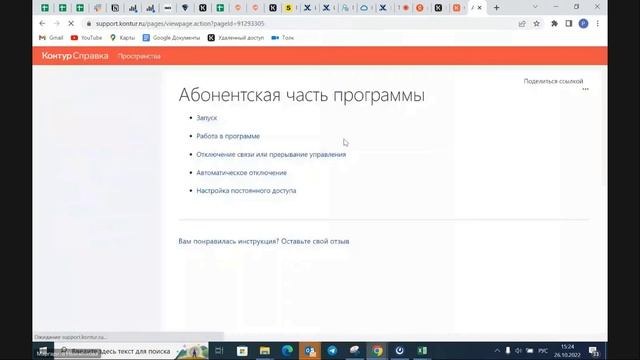The image size is (640, 360).
Task: Open Автоматическое отключение link
Action: point(241,173)
